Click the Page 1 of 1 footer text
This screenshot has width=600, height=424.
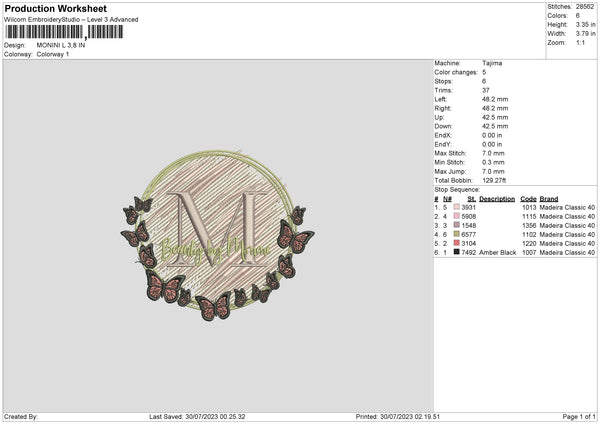coord(579,416)
